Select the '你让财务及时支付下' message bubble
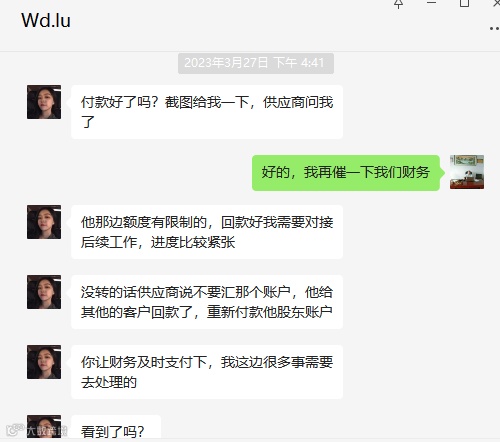The width and height of the screenshot is (500, 442). [207, 372]
